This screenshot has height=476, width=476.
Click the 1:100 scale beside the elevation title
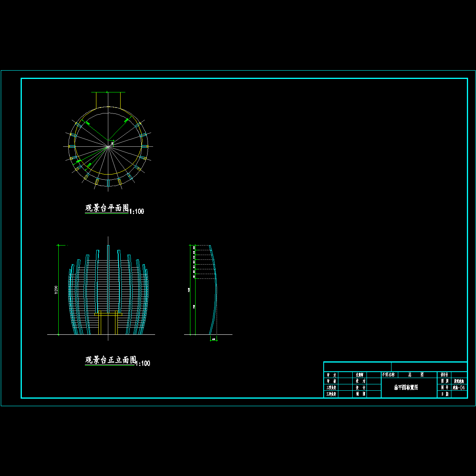tap(143, 363)
